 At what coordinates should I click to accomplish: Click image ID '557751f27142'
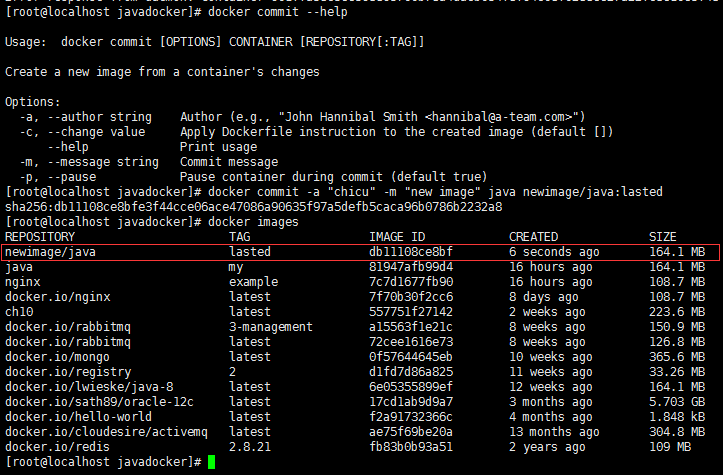pyautogui.click(x=411, y=312)
